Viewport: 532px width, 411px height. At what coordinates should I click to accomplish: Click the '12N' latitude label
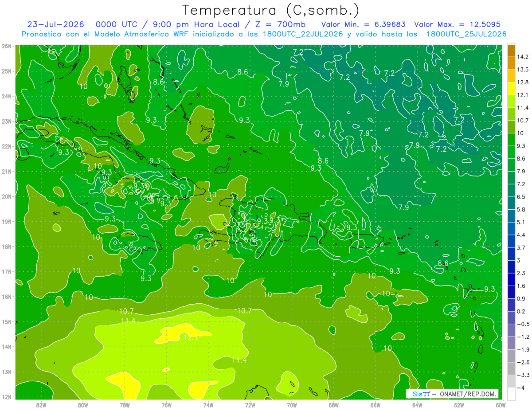click(6, 397)
